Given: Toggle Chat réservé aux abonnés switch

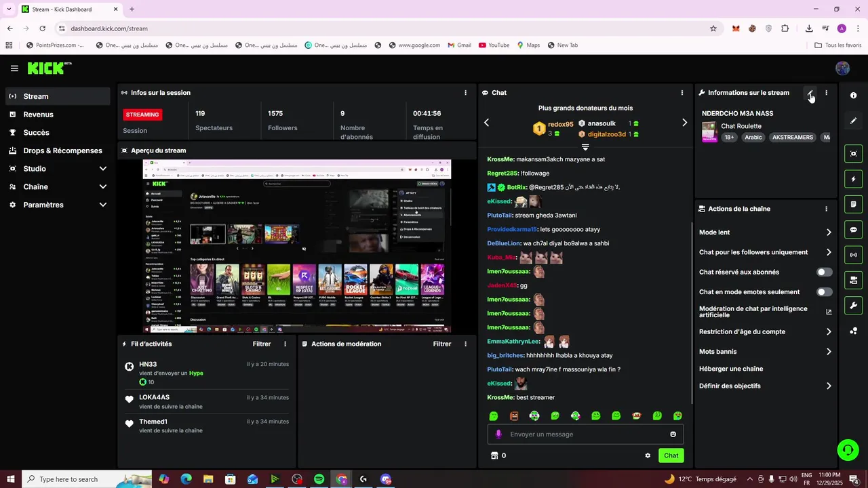Looking at the screenshot, I should point(825,272).
